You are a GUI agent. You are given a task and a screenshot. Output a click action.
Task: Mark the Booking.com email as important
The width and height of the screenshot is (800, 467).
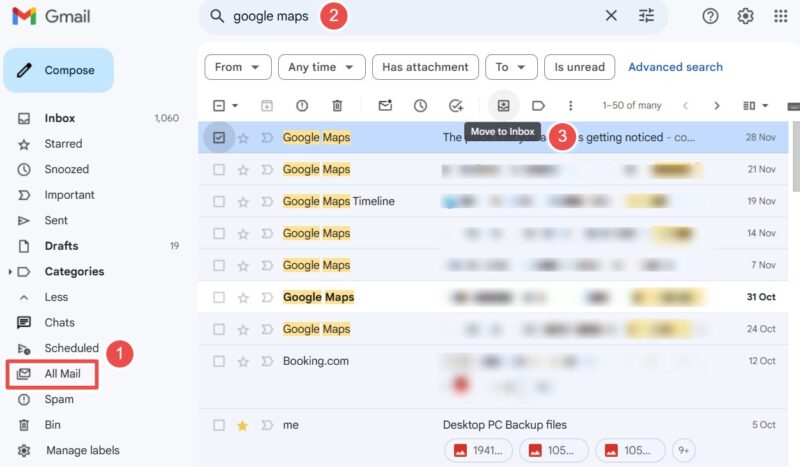[x=267, y=361]
